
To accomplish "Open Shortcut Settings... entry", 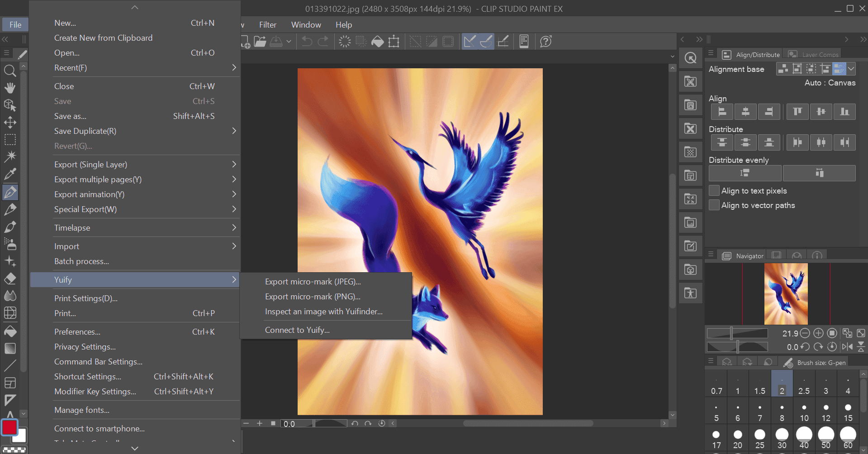I will tap(135, 377).
